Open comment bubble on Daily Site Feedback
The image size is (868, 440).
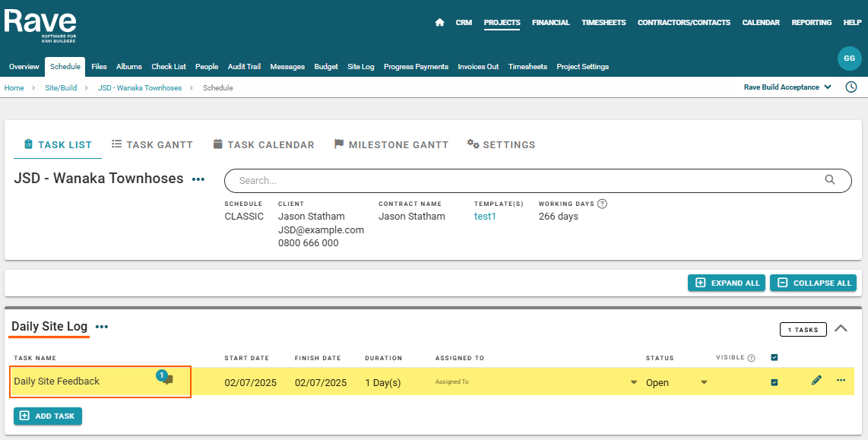[166, 379]
